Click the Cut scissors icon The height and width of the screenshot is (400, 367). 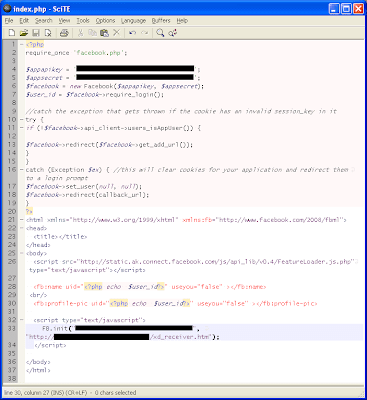pos(80,33)
